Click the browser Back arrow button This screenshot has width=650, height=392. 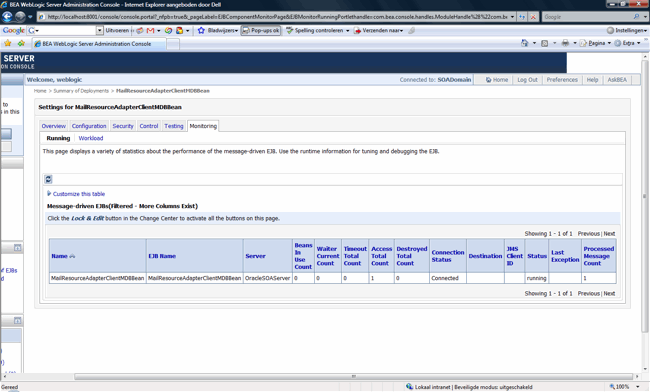[x=7, y=17]
